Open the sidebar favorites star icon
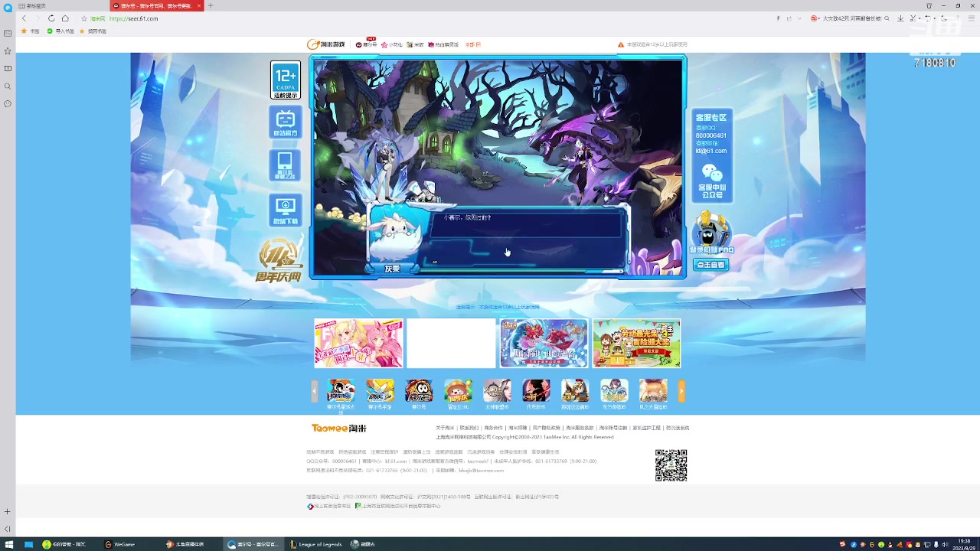 [x=8, y=51]
